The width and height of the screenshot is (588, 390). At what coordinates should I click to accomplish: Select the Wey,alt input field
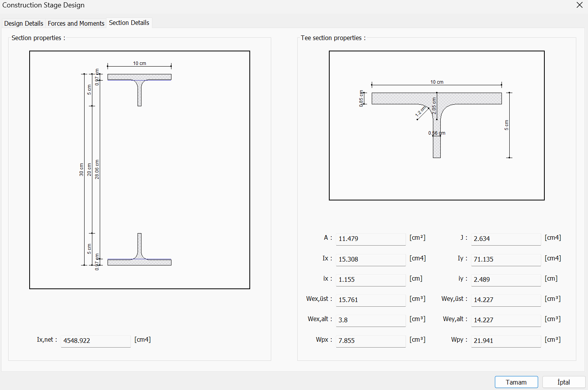coord(506,320)
